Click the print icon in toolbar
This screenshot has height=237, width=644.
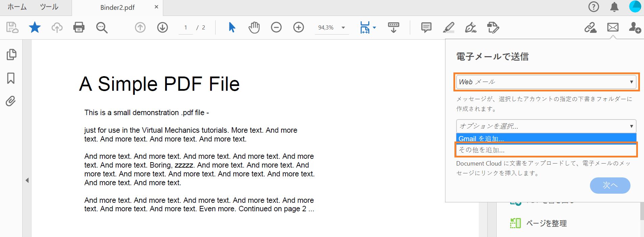pos(79,27)
